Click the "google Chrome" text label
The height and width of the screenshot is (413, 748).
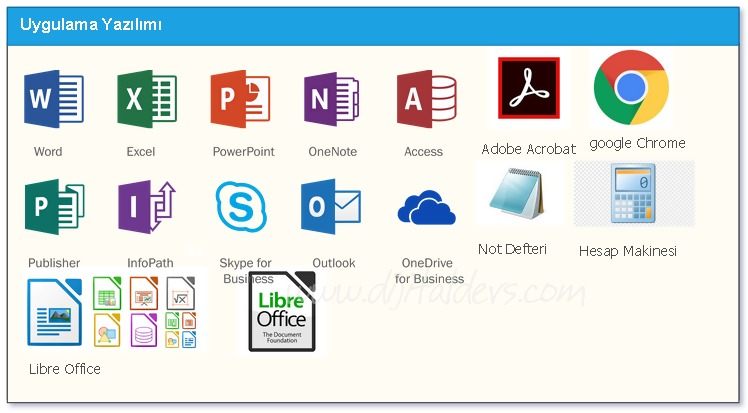click(x=637, y=143)
